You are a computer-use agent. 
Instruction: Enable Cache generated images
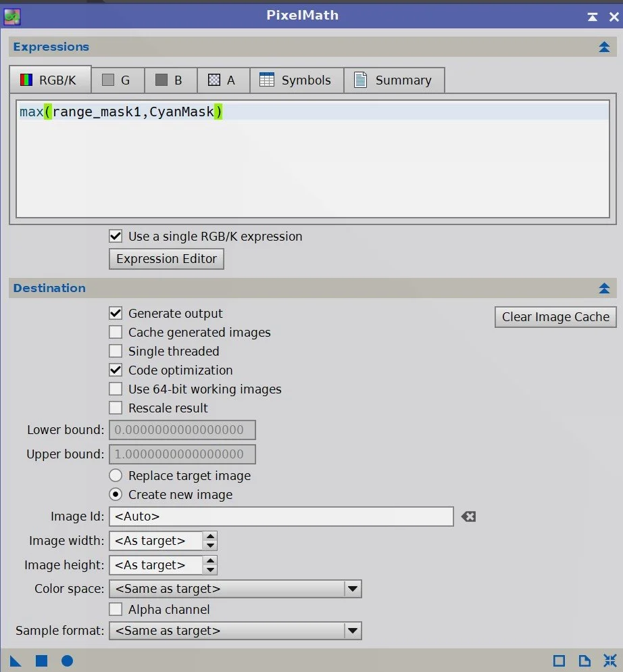click(x=116, y=332)
